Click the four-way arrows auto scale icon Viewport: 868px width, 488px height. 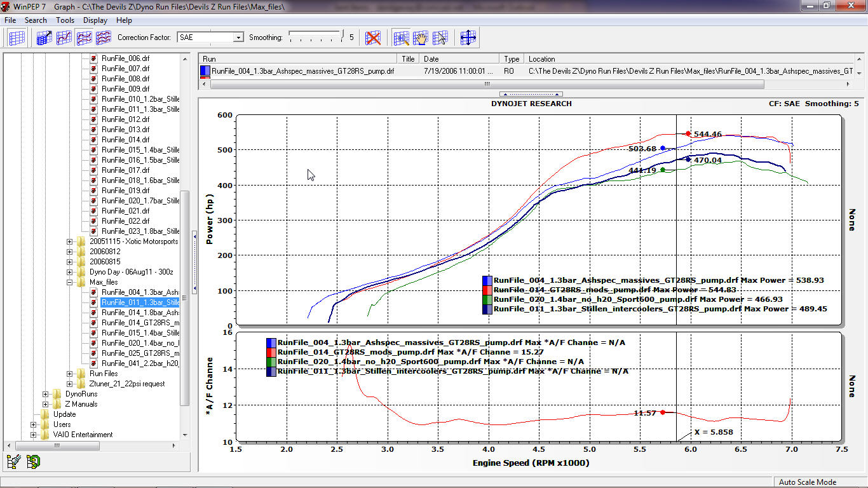tap(468, 38)
